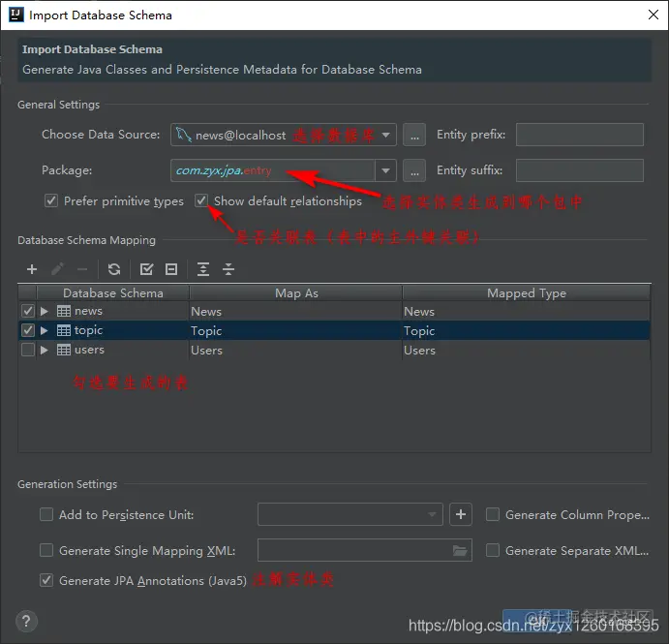Uncheck the news table checkbox

click(28, 311)
